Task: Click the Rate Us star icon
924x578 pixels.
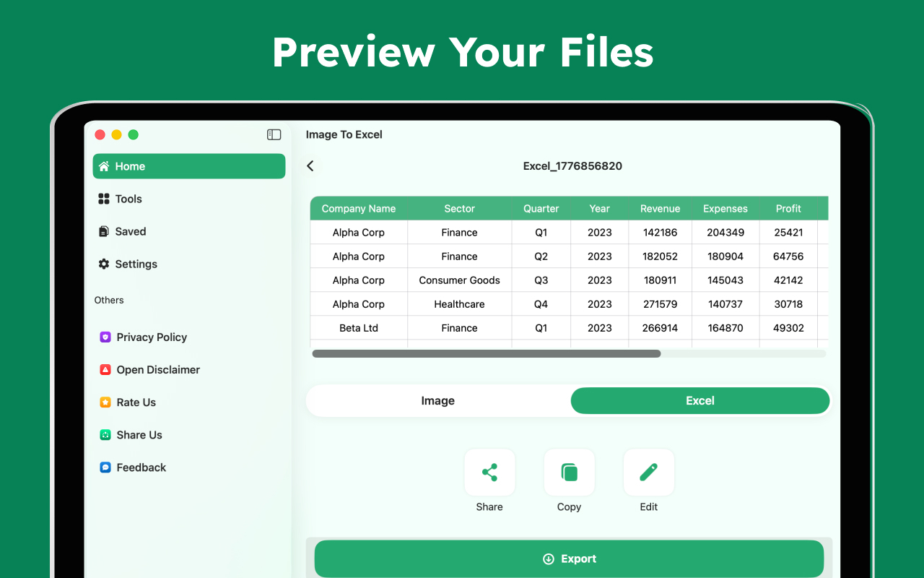Action: (105, 402)
